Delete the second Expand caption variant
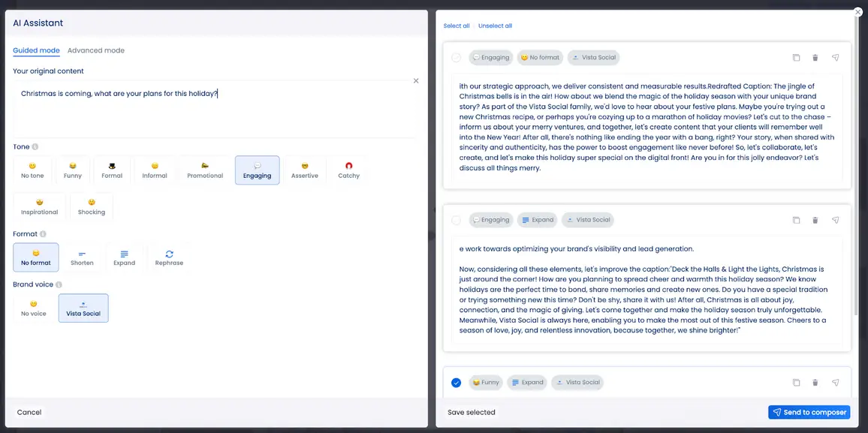 [815, 219]
